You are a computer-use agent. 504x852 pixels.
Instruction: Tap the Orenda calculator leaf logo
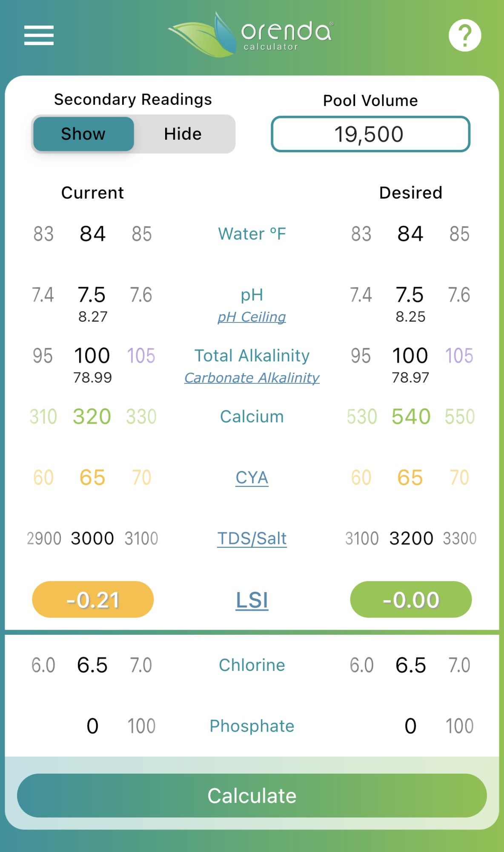click(x=251, y=35)
